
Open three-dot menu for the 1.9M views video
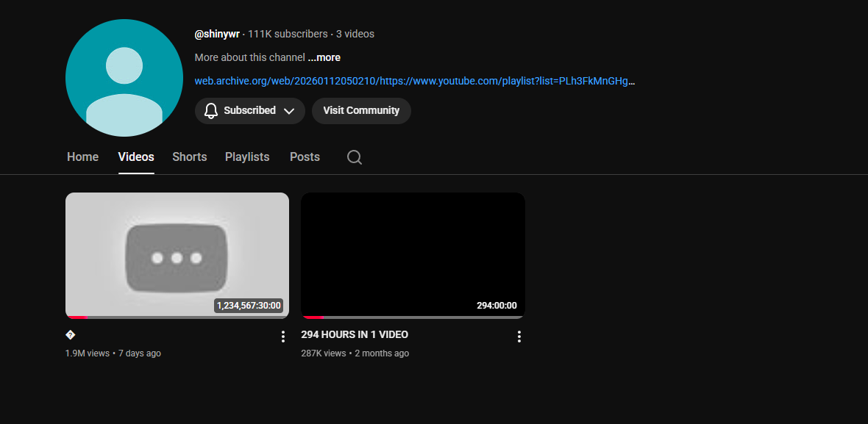[x=283, y=336]
